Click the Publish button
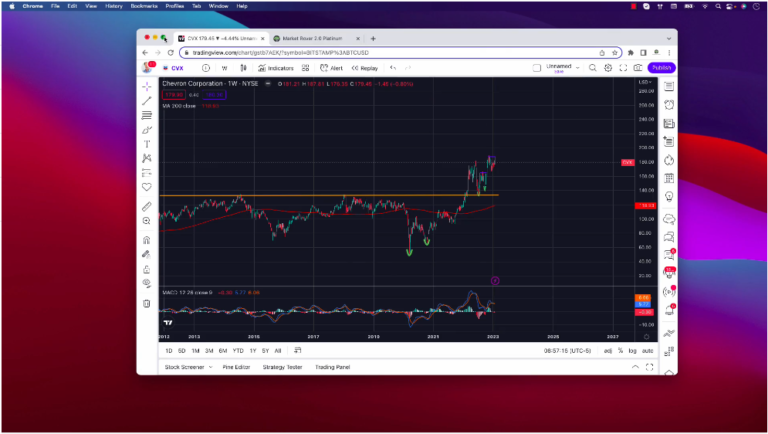Viewport: 768px width, 434px height. click(661, 68)
